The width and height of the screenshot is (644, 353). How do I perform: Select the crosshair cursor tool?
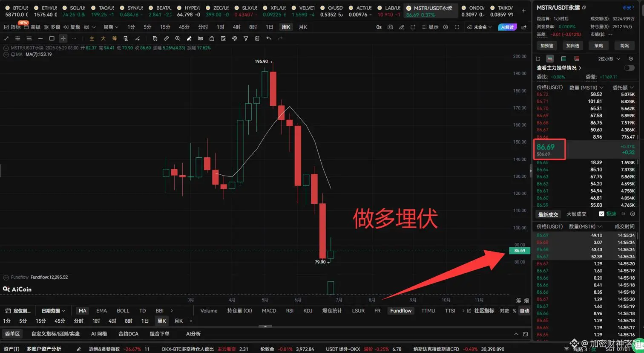tap(63, 38)
